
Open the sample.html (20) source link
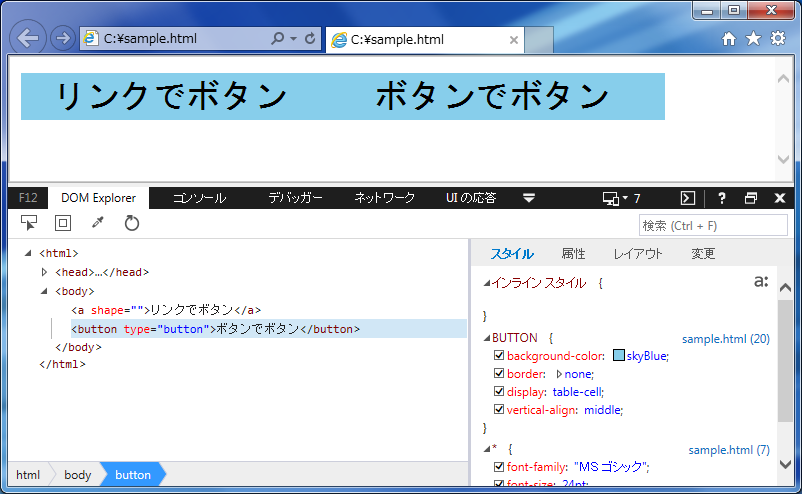(726, 339)
